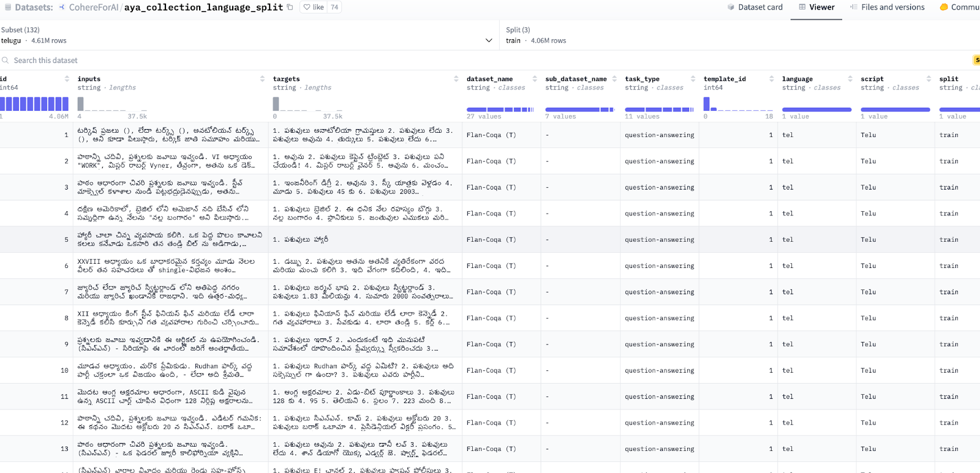Sort by script column arrows

pyautogui.click(x=929, y=79)
